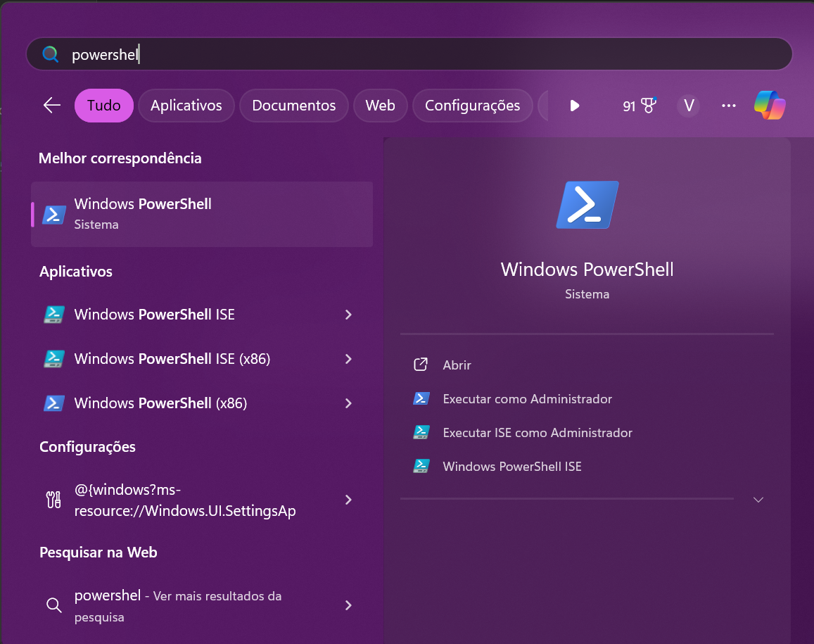Select @{windows?ms-resource://Windows.UI.SettingsAp result text
This screenshot has width=814, height=644.
point(185,500)
